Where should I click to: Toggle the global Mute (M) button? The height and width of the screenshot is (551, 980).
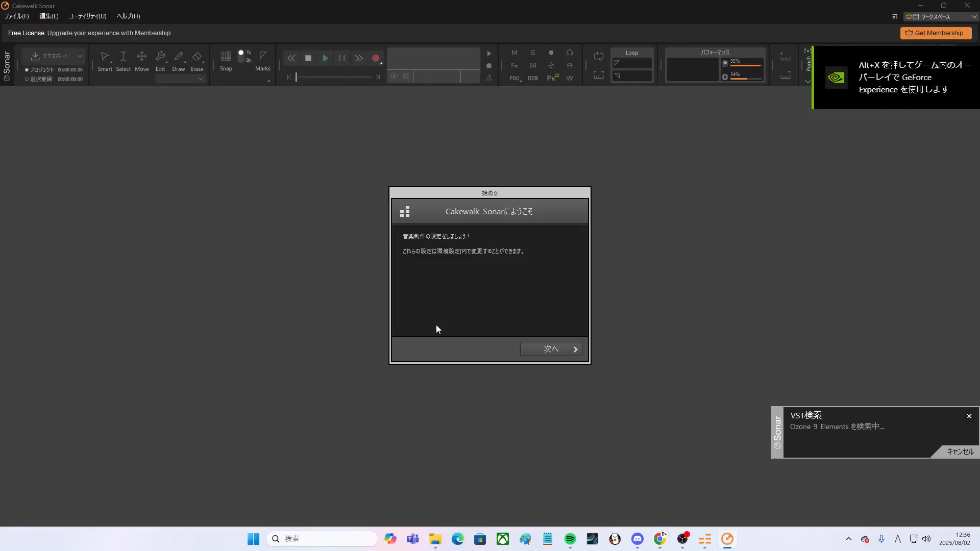pyautogui.click(x=514, y=53)
